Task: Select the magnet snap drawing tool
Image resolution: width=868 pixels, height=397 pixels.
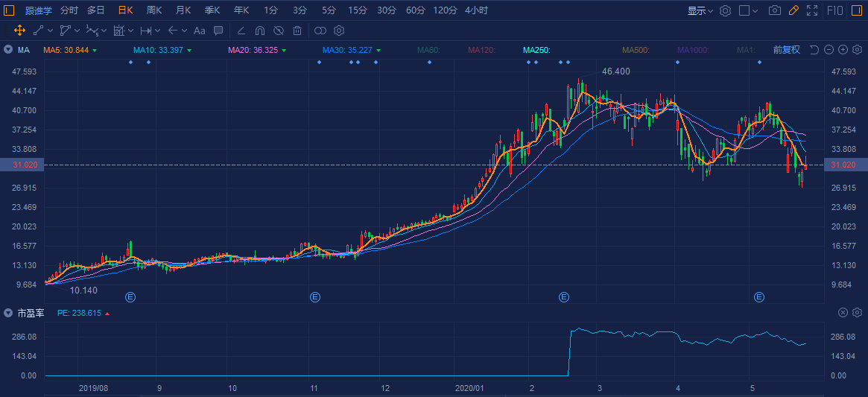Action: click(x=260, y=31)
